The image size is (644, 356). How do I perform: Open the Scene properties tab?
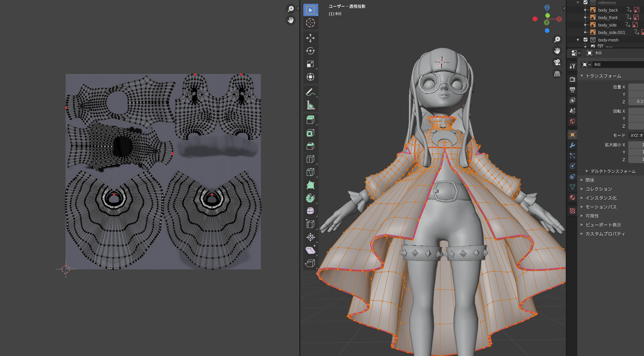click(x=572, y=111)
